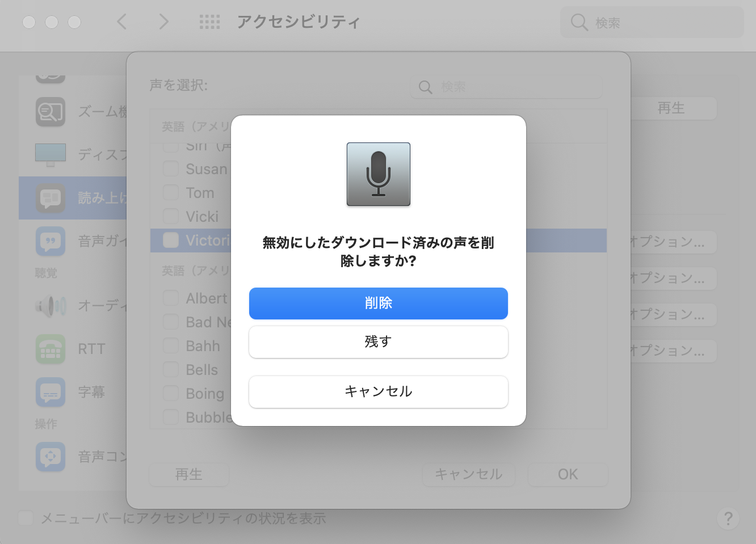Open help with the question mark button

[x=728, y=518]
